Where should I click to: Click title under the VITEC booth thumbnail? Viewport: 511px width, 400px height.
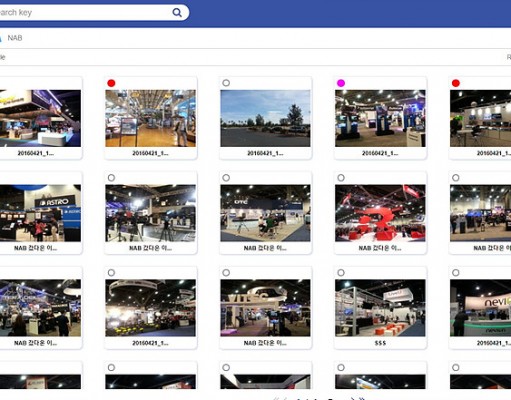[265, 343]
